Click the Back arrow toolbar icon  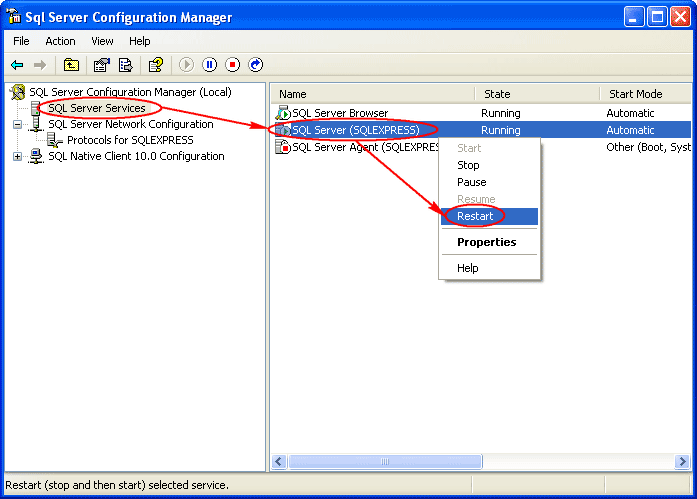coord(17,65)
